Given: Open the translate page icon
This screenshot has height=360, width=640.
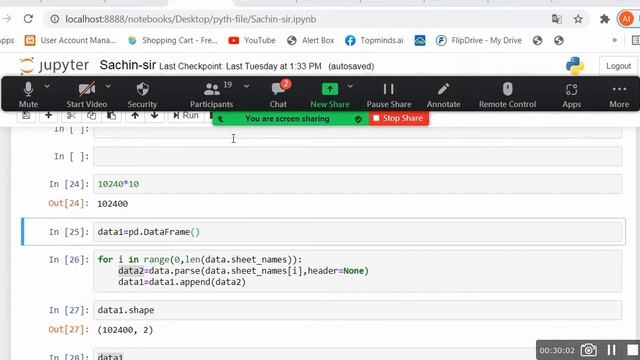Looking at the screenshot, I should pyautogui.click(x=556, y=19).
